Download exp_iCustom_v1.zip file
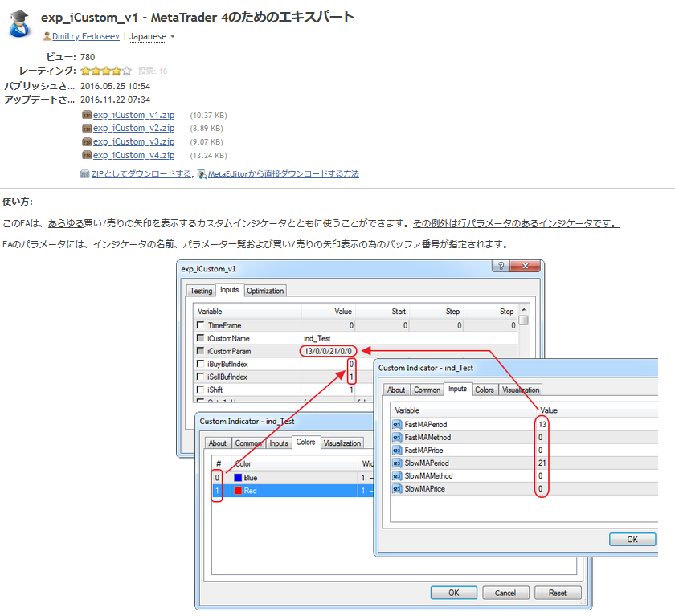 (134, 115)
